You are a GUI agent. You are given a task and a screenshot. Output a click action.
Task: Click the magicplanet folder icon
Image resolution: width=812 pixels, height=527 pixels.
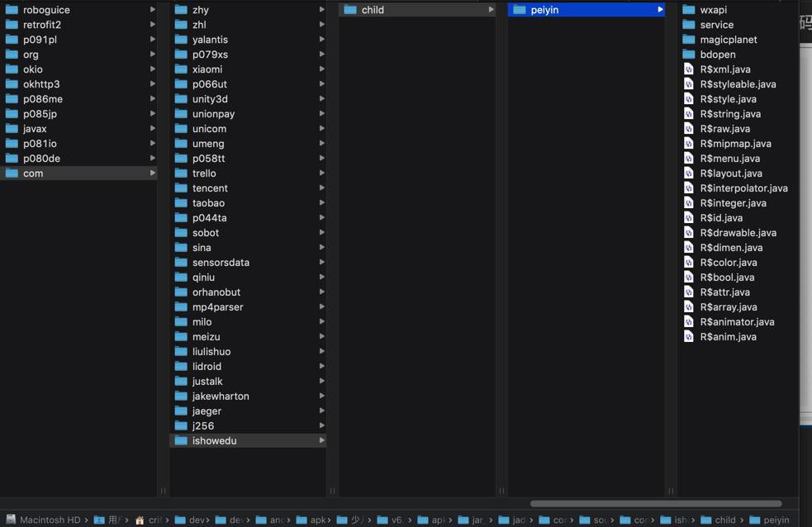[x=689, y=40]
